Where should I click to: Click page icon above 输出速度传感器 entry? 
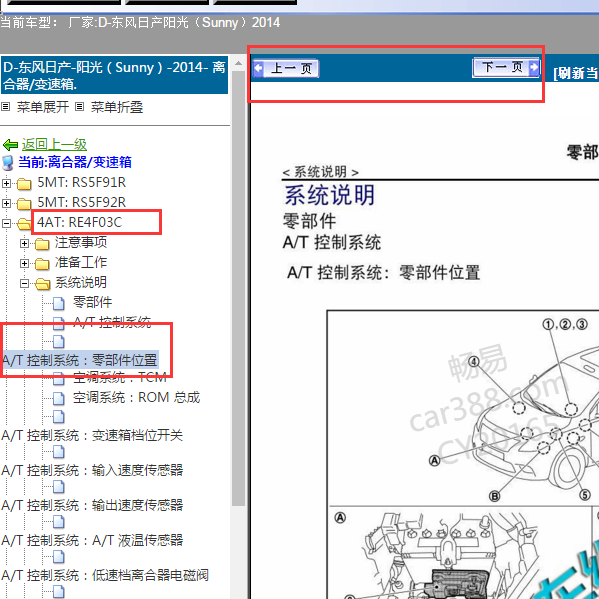(x=58, y=487)
